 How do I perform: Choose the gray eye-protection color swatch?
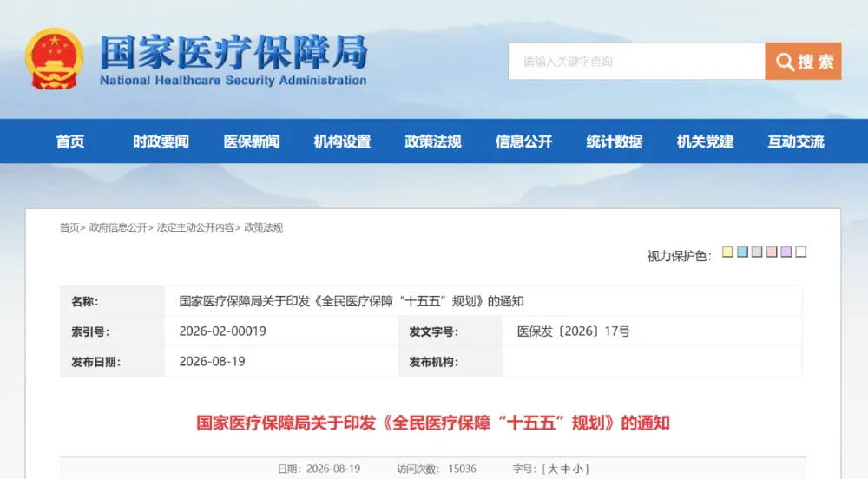[x=757, y=253]
